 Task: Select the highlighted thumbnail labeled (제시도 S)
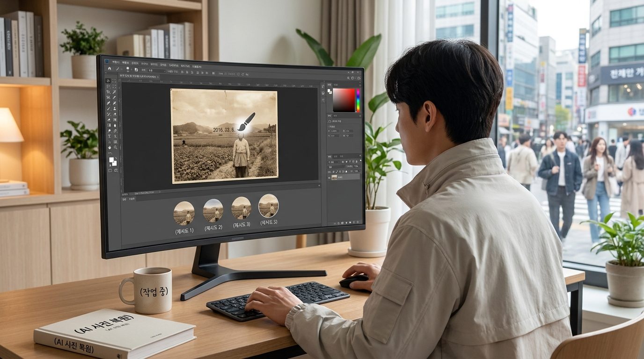point(268,206)
